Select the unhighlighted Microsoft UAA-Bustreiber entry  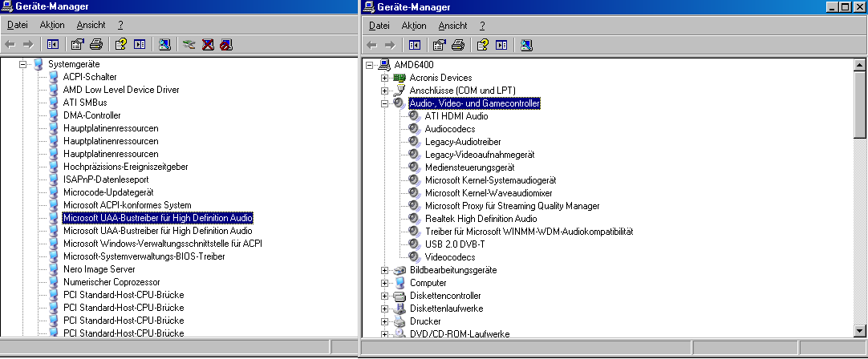pyautogui.click(x=158, y=231)
